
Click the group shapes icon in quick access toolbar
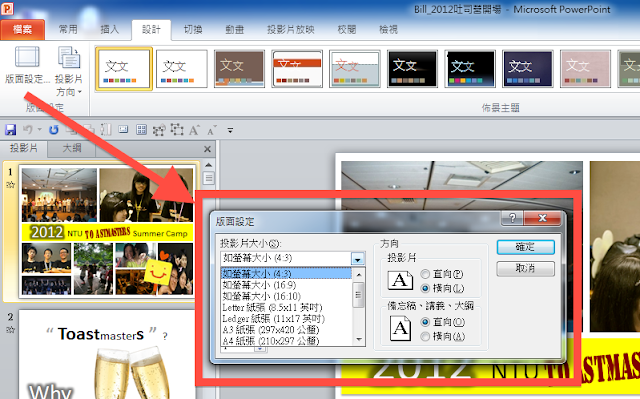coord(159,130)
